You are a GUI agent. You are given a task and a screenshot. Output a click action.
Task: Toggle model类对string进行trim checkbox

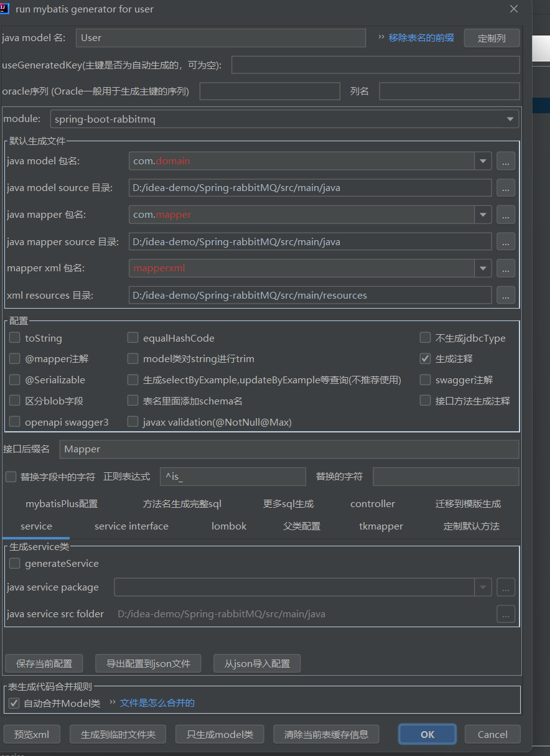click(x=133, y=358)
